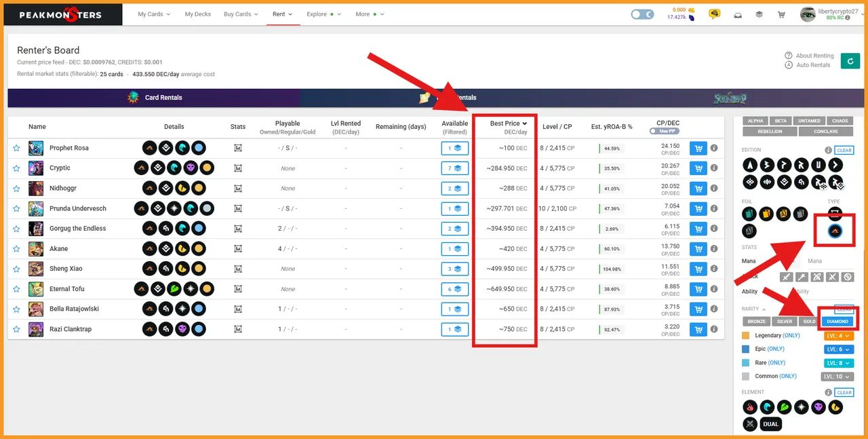Click the Eternal Tofu card thumbnail

36,289
